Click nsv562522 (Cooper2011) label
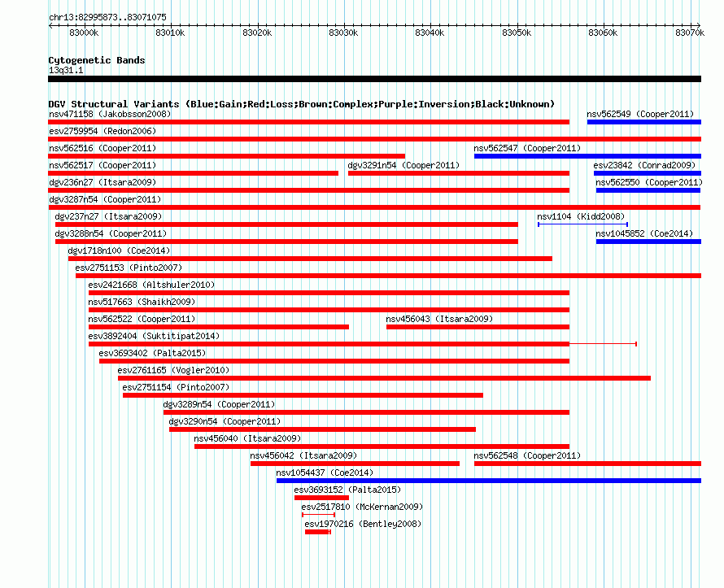The image size is (724, 588). point(142,319)
